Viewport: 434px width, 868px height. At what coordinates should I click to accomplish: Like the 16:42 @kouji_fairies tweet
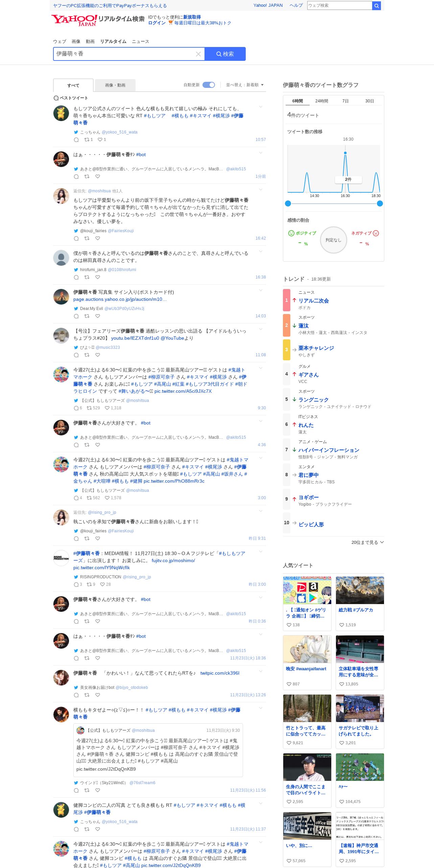pyautogui.click(x=98, y=238)
